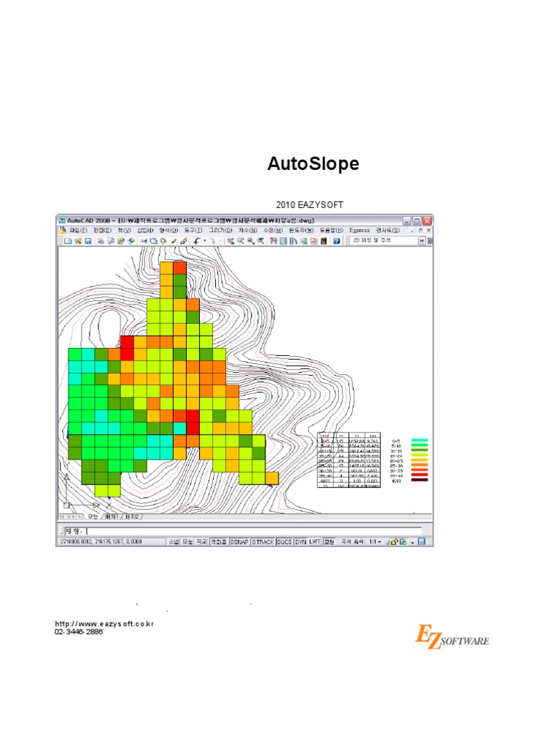Screen dimensions: 560x747
Task: Click the Copy toolbar icon
Action: pos(154,241)
